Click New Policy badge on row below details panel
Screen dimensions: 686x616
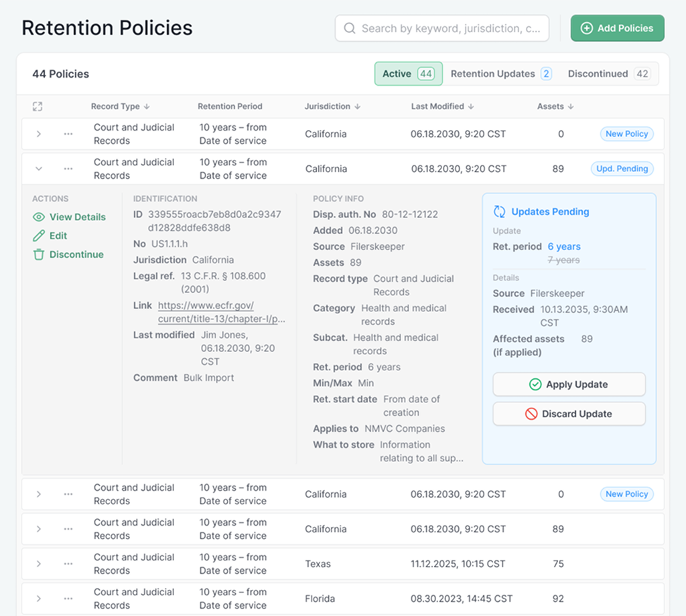pos(626,494)
